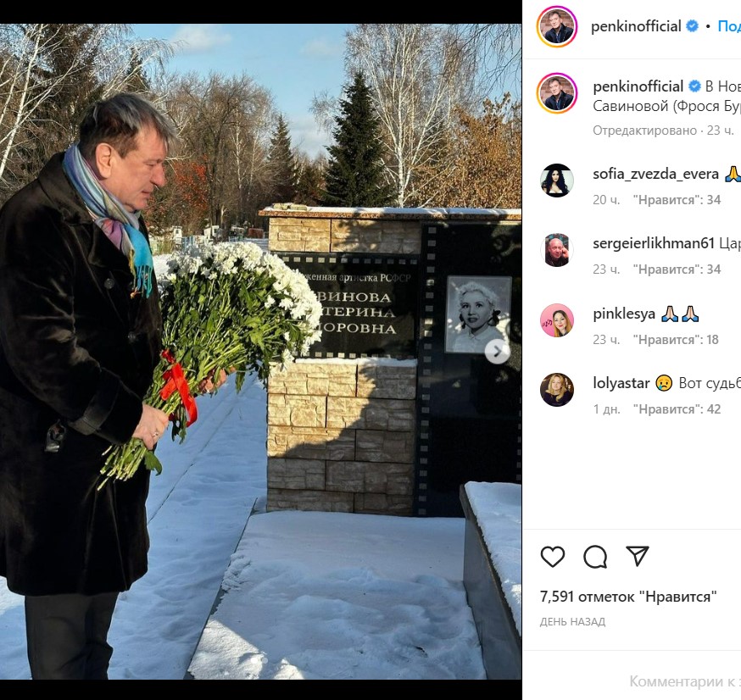
Task: Share post via paper plane icon
Action: coord(637,556)
